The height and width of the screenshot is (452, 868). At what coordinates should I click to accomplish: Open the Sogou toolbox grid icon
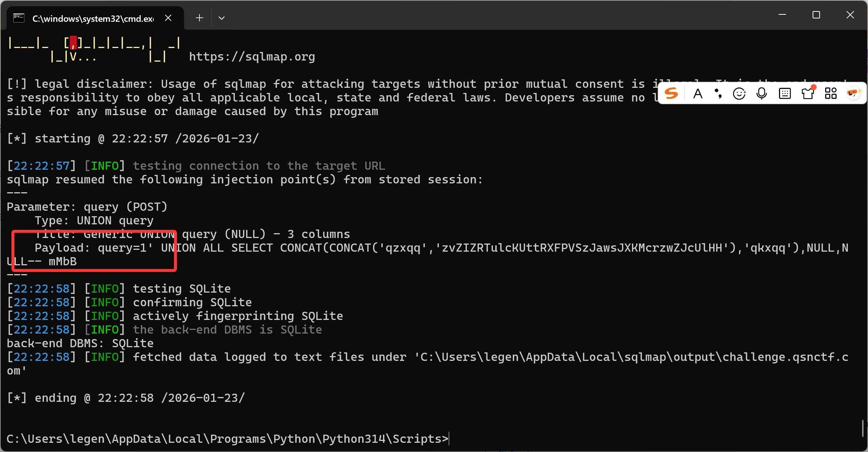[x=831, y=94]
